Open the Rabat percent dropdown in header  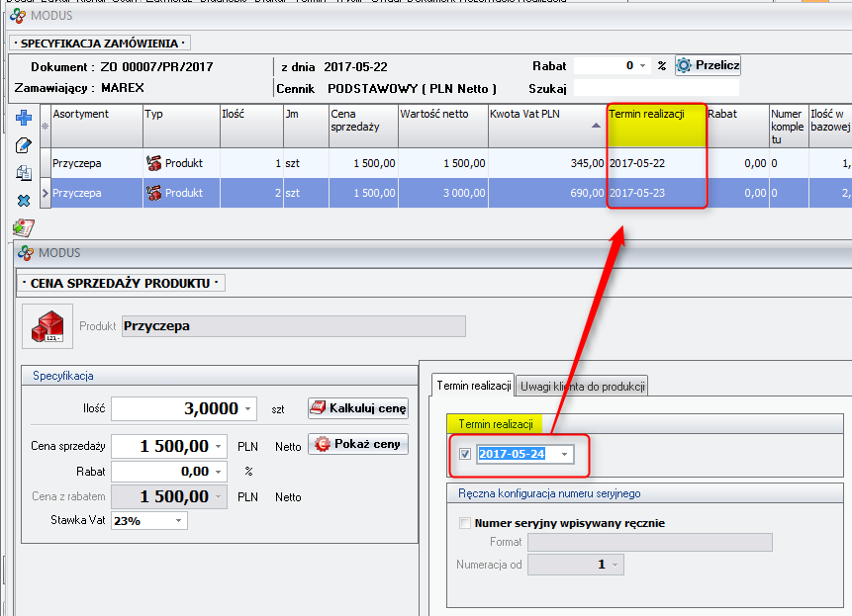644,66
